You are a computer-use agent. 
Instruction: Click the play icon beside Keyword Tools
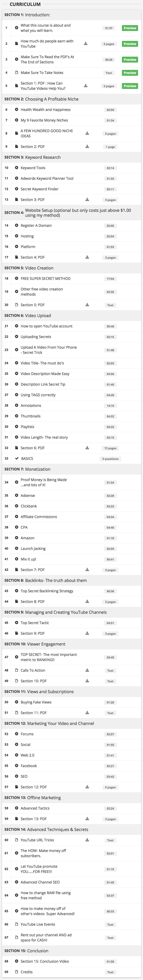16,168
